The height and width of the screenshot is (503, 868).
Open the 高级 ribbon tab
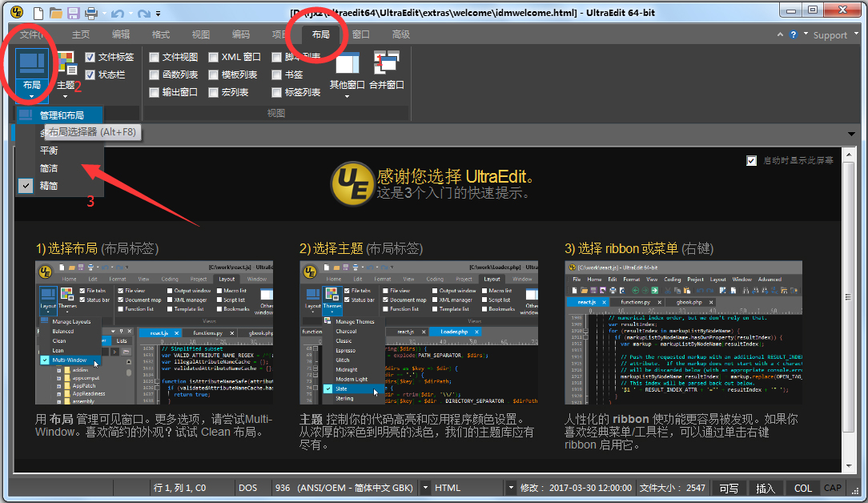(x=401, y=34)
